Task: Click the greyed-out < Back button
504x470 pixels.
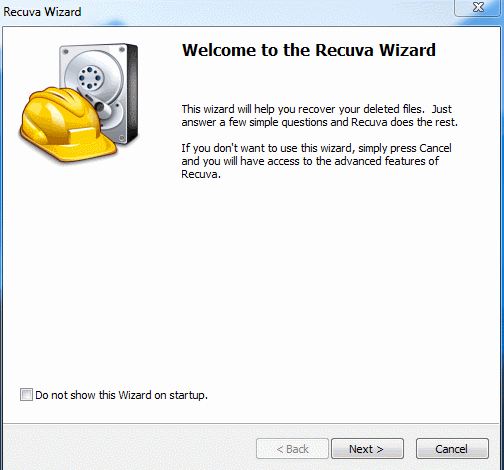Action: 292,449
